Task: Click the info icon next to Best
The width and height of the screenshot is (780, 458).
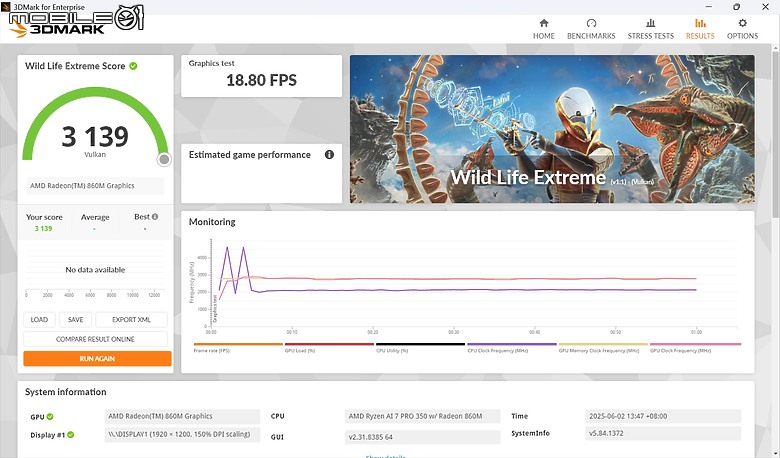Action: pos(155,217)
